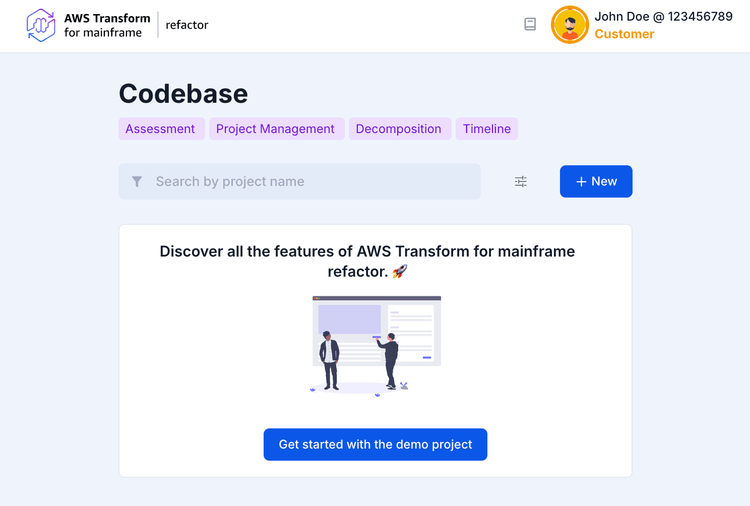Click the New project button
This screenshot has width=750, height=506.
[x=596, y=181]
